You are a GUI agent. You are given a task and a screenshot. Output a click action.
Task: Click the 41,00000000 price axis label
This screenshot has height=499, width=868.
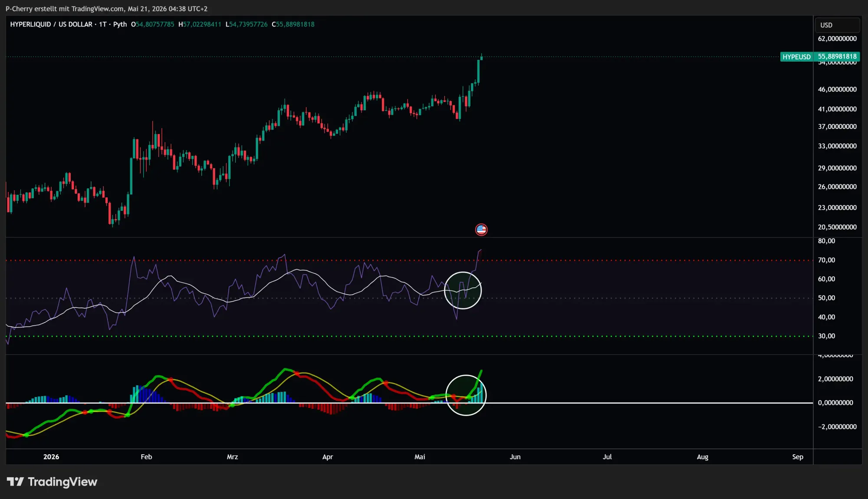pyautogui.click(x=837, y=109)
